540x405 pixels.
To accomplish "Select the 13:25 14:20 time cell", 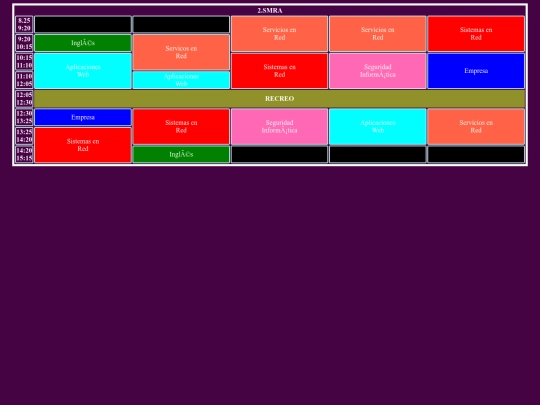I will click(24, 136).
